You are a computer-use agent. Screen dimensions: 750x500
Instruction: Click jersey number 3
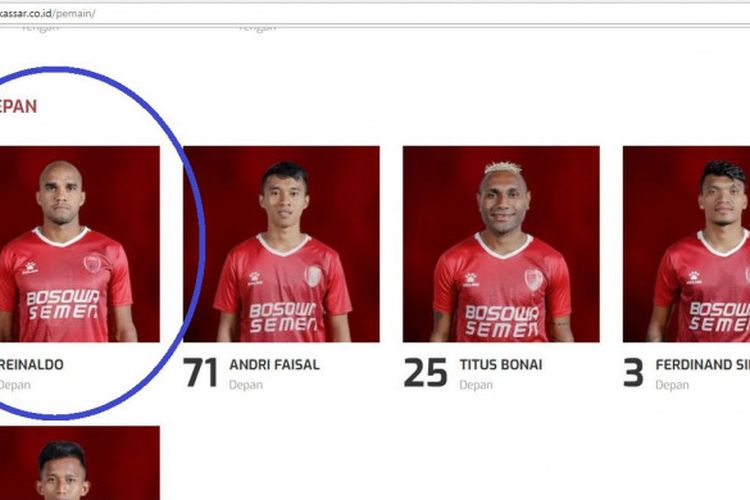click(x=633, y=373)
